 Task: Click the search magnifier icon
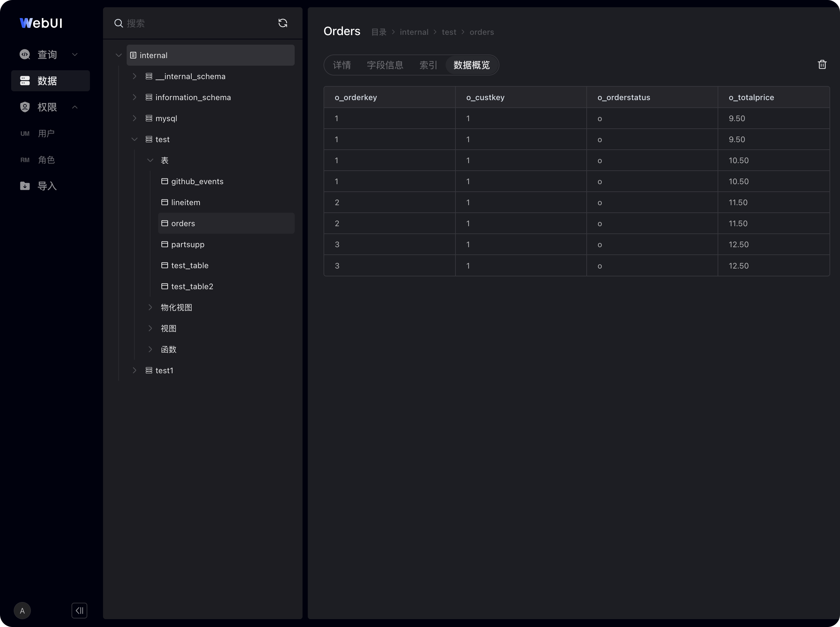(x=118, y=23)
